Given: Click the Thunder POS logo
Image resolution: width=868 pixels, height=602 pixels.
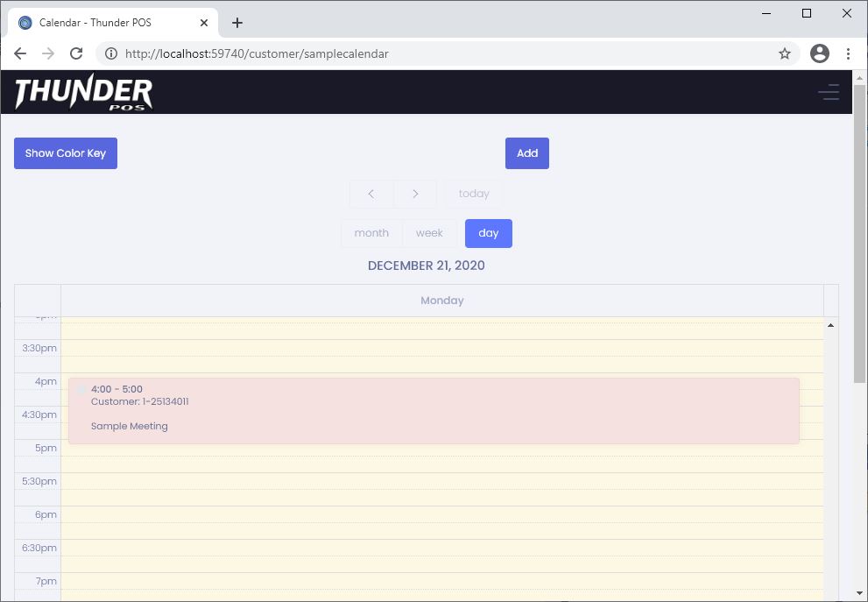Looking at the screenshot, I should click(84, 93).
